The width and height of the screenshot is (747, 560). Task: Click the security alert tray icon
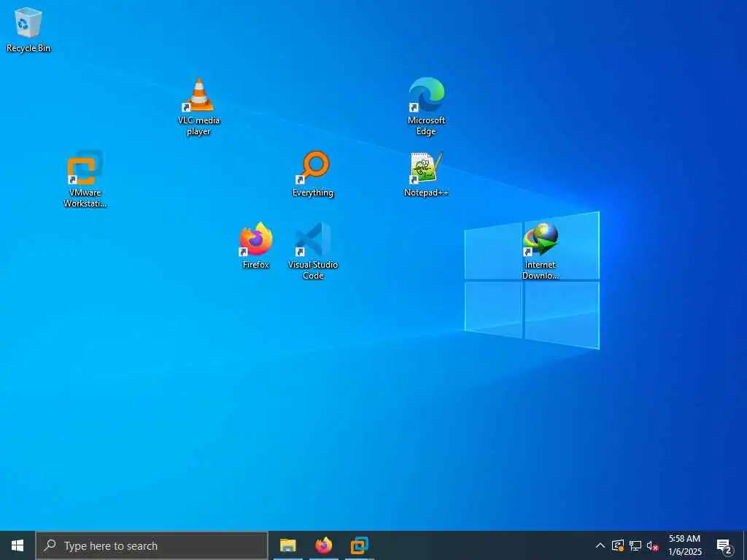pyautogui.click(x=618, y=545)
